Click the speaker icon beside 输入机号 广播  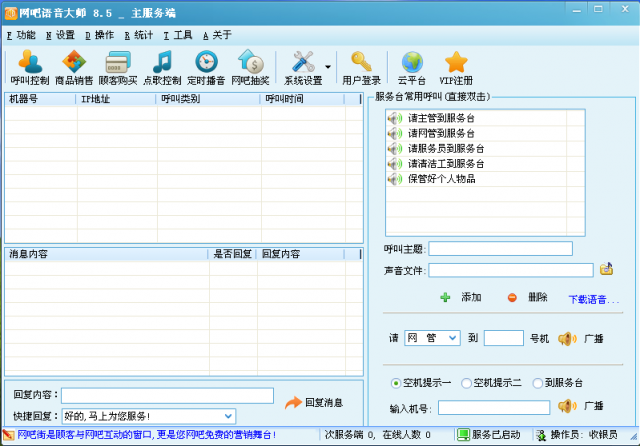pos(567,406)
